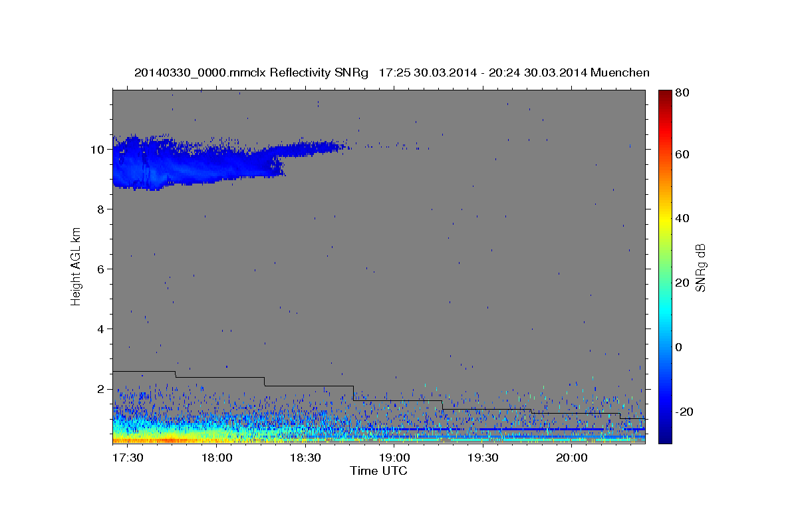Click the colorbar value 0
The width and height of the screenshot is (798, 532).
coord(679,347)
